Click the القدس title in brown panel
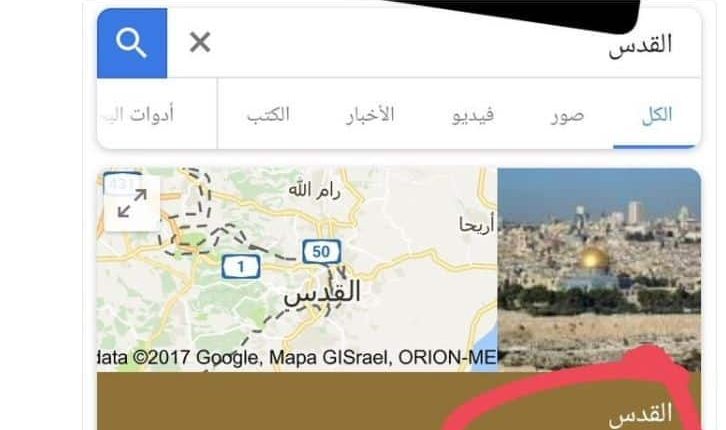The image size is (726, 430). pos(640,414)
